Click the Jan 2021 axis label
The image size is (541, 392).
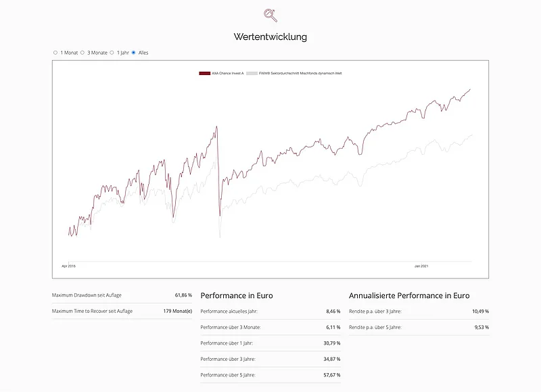click(x=423, y=266)
